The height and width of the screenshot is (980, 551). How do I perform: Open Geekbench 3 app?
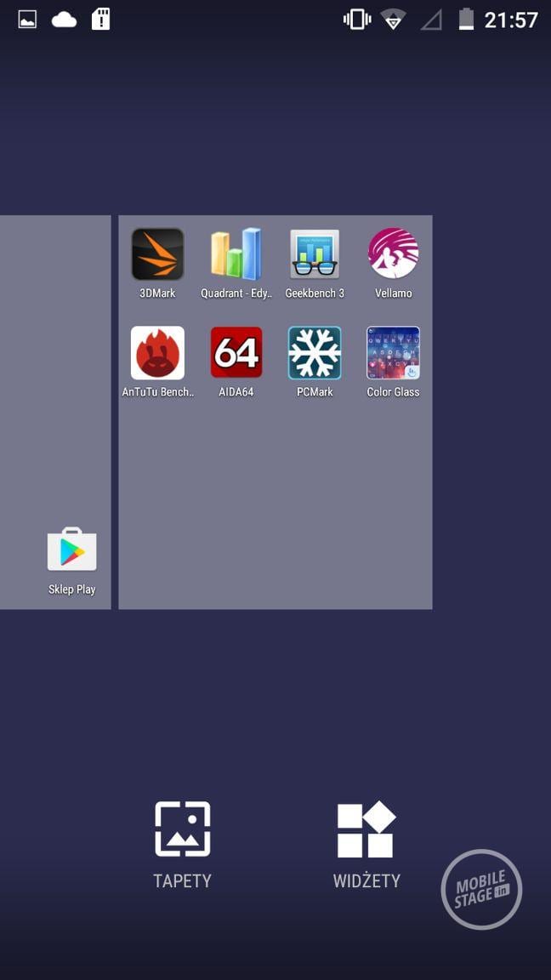pyautogui.click(x=315, y=254)
